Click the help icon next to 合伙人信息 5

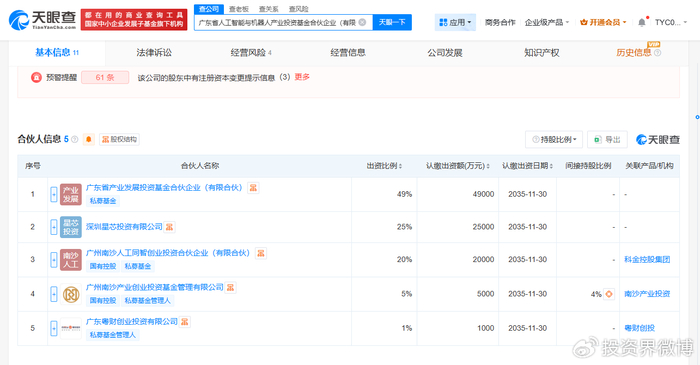point(75,140)
